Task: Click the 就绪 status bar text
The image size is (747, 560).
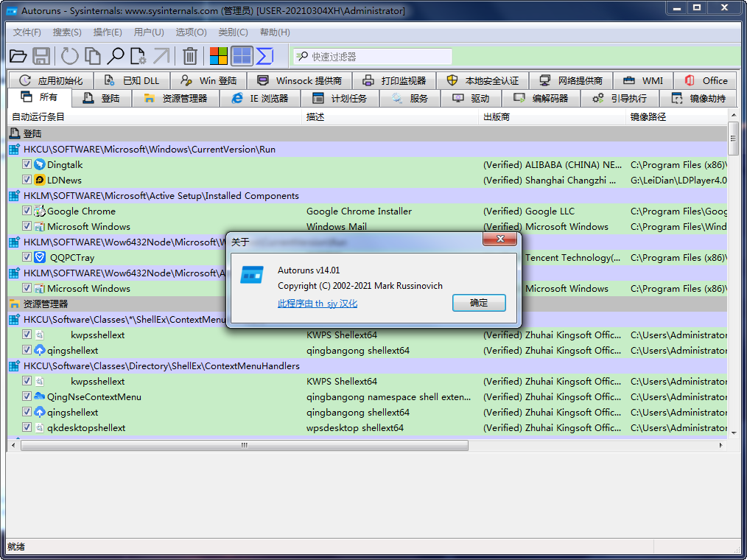Action: [16, 547]
